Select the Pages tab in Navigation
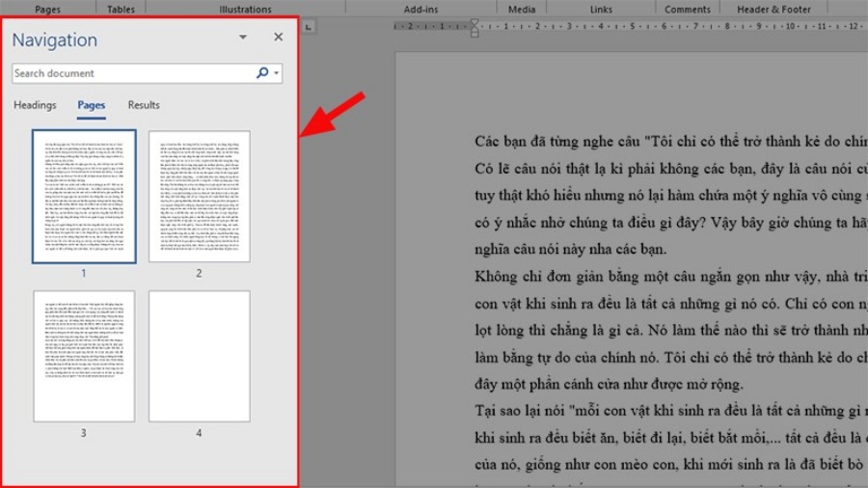Image resolution: width=868 pixels, height=488 pixels. [92, 105]
